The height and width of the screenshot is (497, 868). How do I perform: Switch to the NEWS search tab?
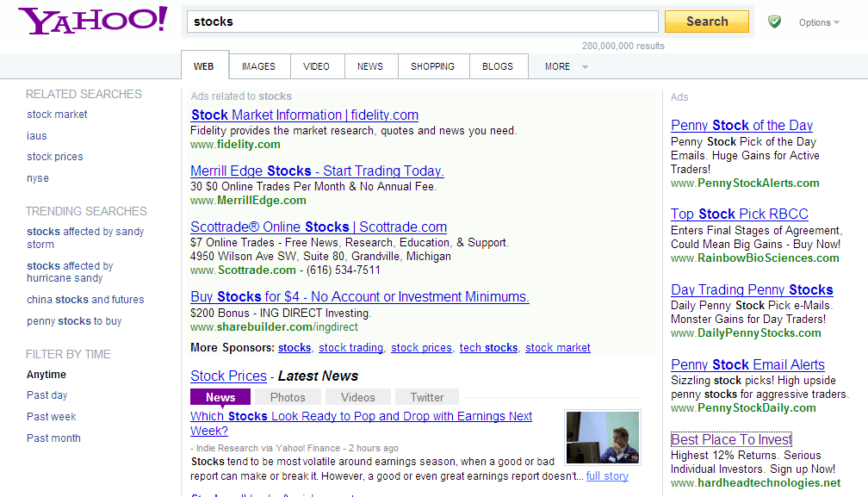(x=370, y=66)
